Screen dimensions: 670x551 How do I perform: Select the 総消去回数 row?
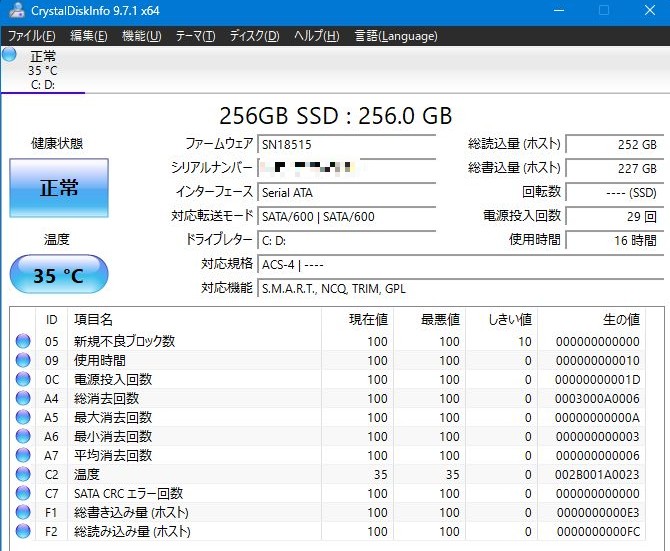pos(328,398)
